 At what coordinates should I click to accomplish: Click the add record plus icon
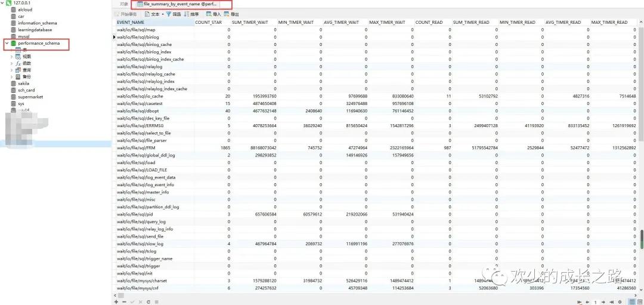117,302
